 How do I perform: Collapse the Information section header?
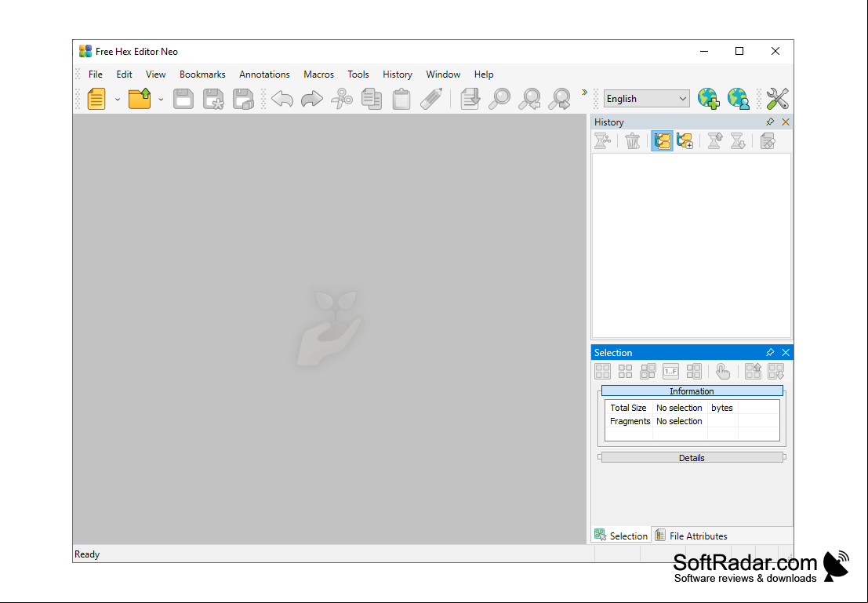[692, 391]
